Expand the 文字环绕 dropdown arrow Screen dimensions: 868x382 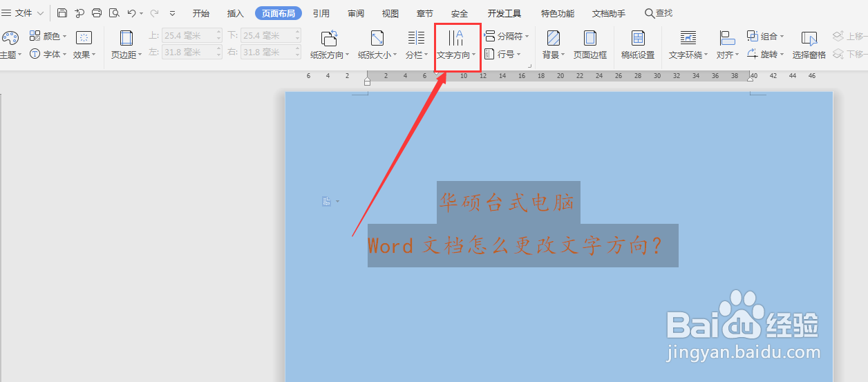pos(706,55)
